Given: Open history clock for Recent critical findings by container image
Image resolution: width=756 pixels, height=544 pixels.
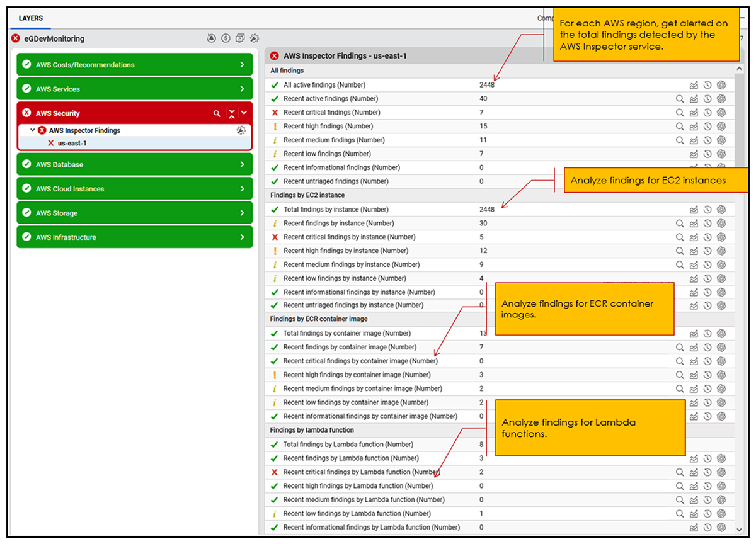Looking at the screenshot, I should coord(707,361).
